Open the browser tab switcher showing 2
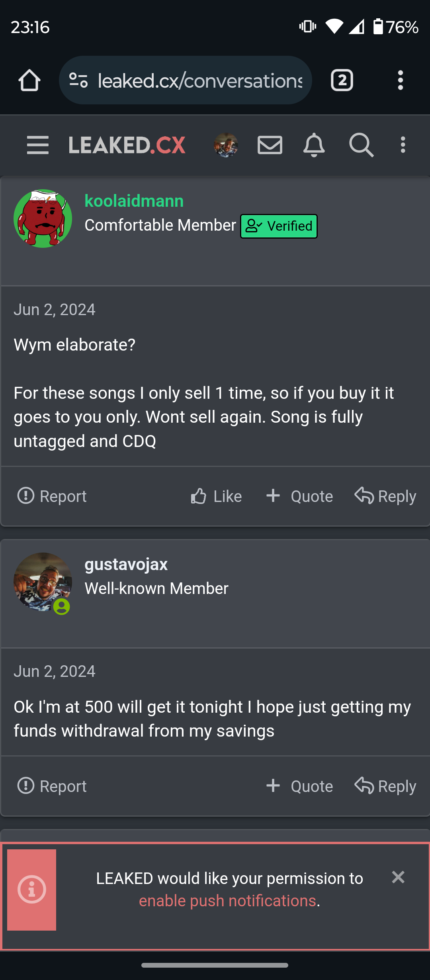This screenshot has width=430, height=980. click(x=342, y=80)
